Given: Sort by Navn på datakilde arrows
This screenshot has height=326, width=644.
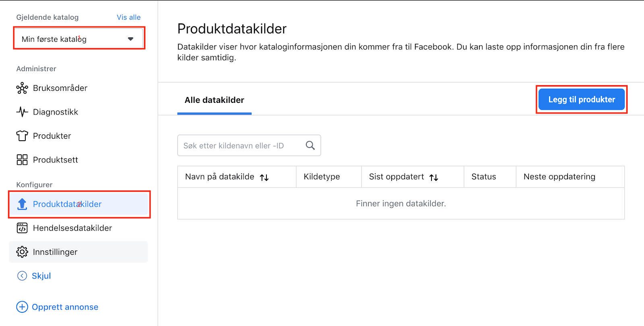Looking at the screenshot, I should pyautogui.click(x=264, y=177).
